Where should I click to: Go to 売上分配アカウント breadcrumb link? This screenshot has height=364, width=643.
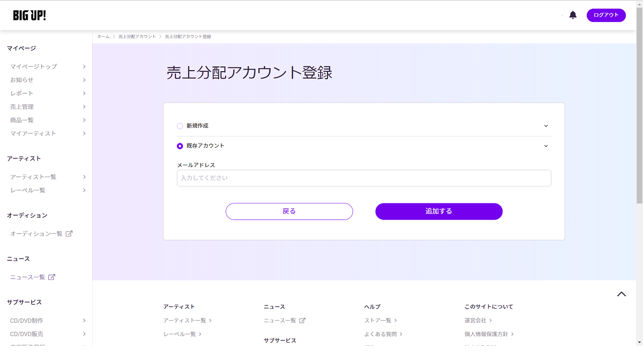[137, 36]
